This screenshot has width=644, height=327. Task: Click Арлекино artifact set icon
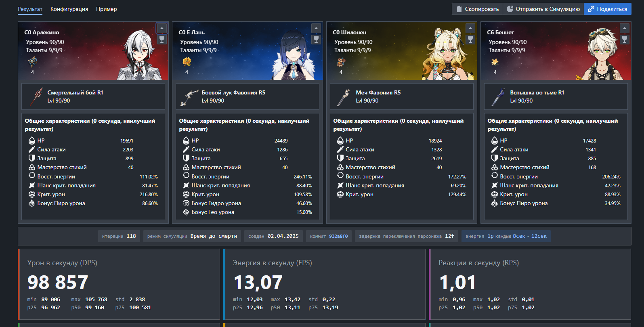click(x=33, y=62)
